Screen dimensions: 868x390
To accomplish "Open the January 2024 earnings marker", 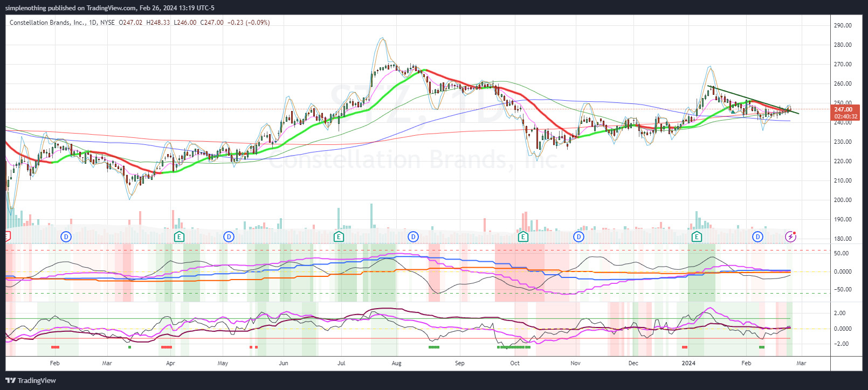I will click(697, 236).
